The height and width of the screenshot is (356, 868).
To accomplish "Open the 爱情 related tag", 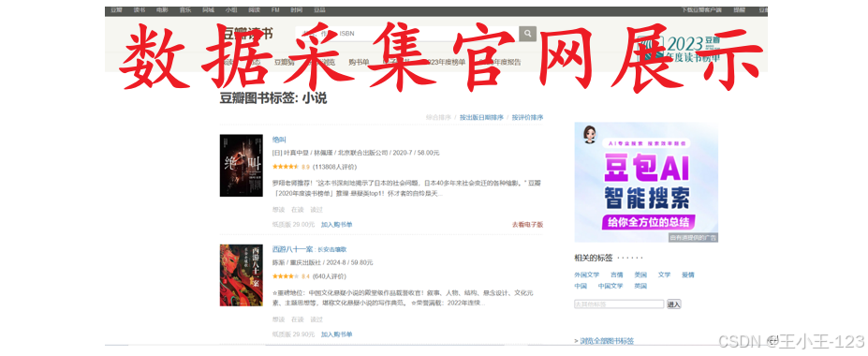I will coord(688,274).
